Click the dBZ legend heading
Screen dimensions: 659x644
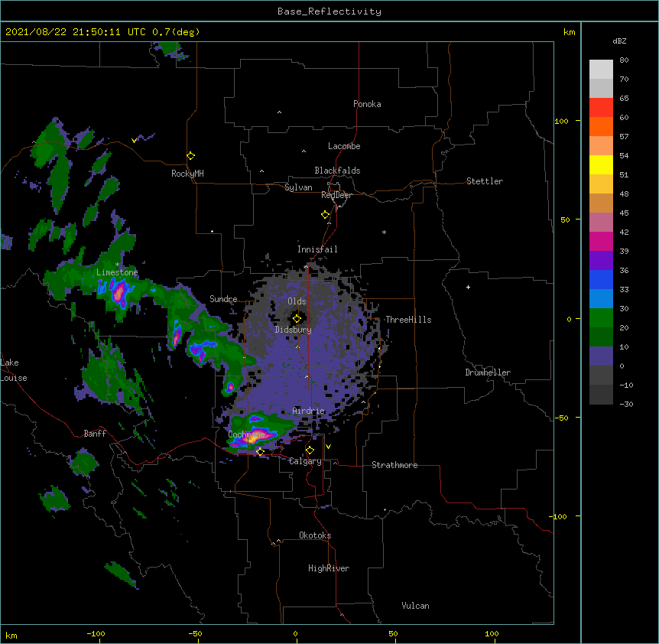pos(619,41)
